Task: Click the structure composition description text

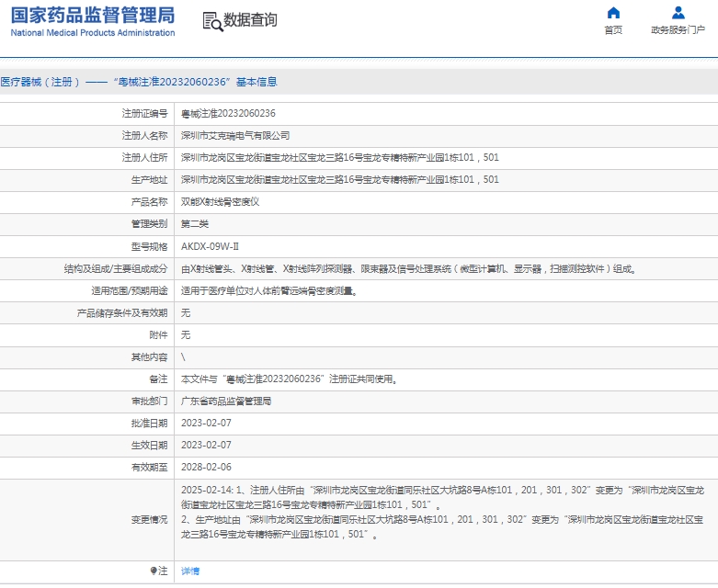Action: 408,268
